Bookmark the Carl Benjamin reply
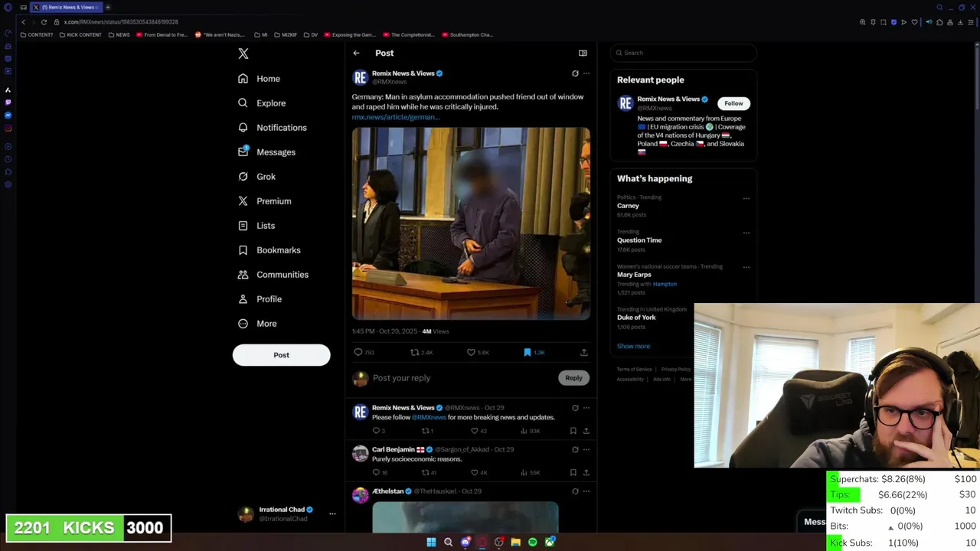 tap(573, 472)
